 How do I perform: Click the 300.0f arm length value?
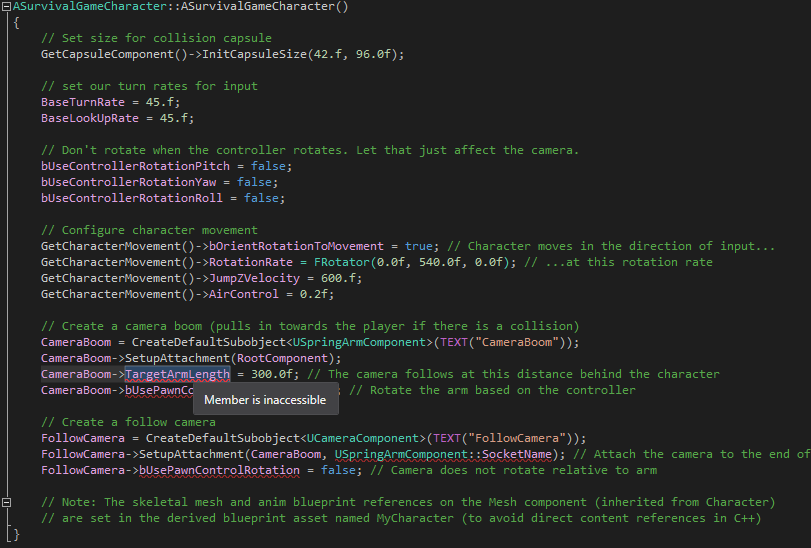(x=272, y=374)
